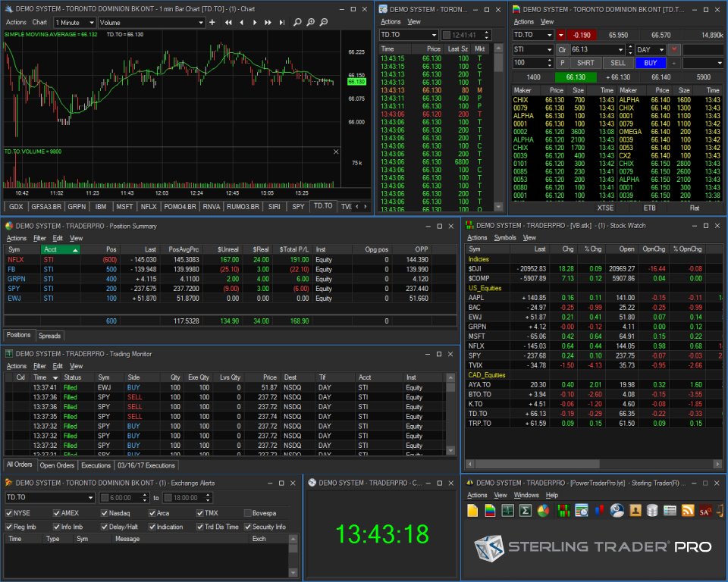
Task: Step chart right one bar arrow
Action: tap(255, 22)
